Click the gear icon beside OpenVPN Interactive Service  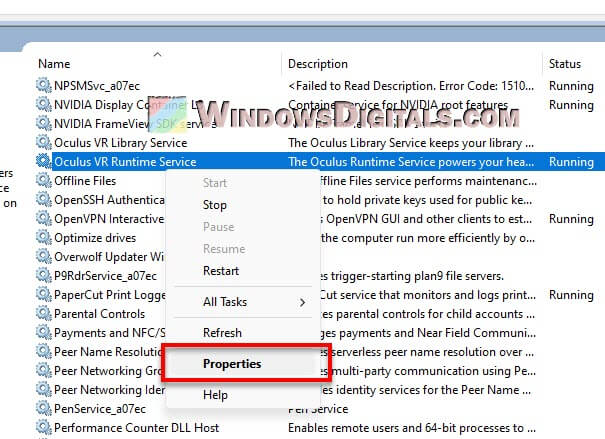click(44, 219)
